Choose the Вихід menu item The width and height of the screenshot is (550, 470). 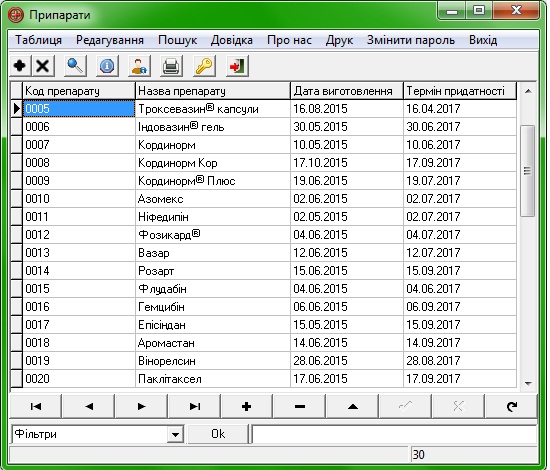483,40
